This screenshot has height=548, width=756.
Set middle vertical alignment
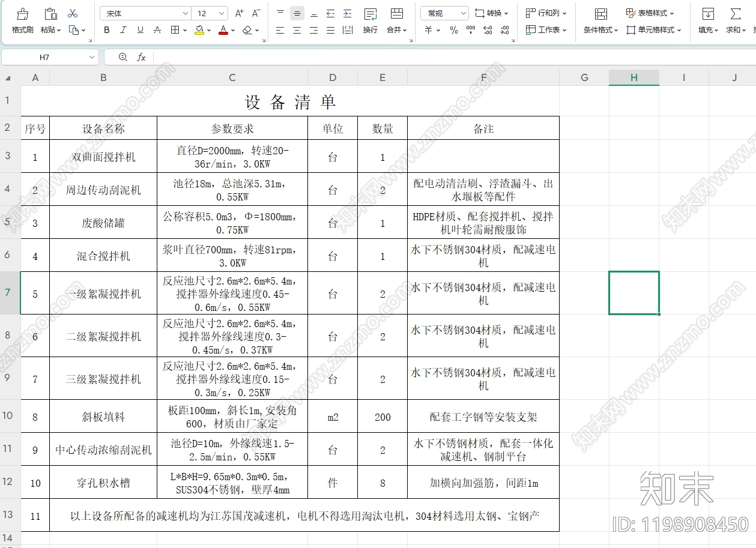click(297, 13)
